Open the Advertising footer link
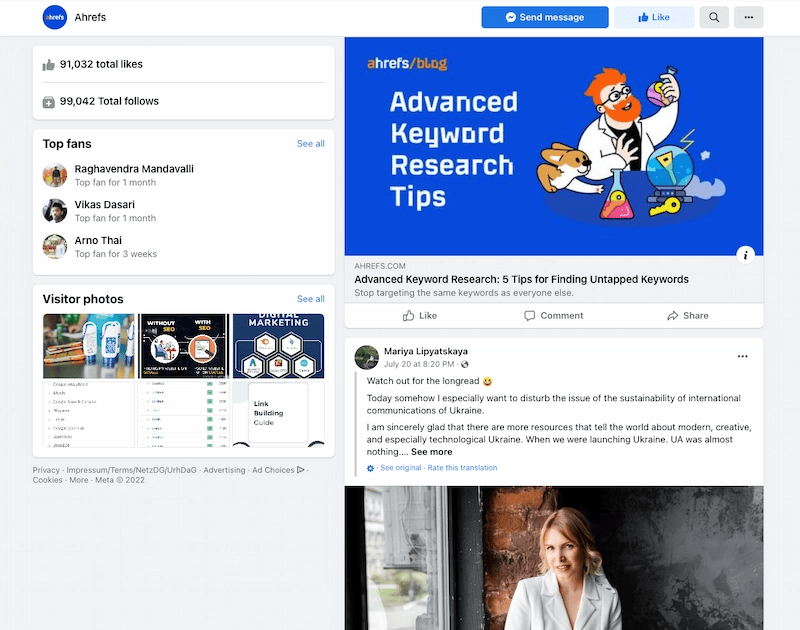The image size is (800, 630). pos(224,470)
